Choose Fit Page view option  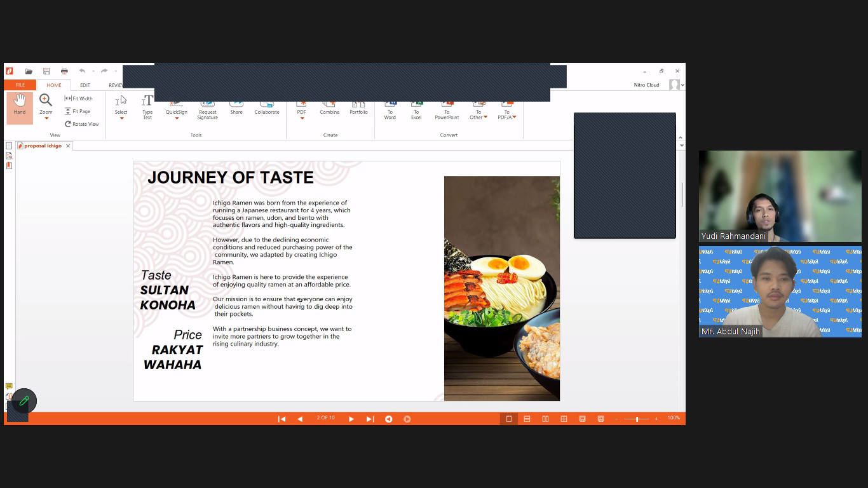78,111
